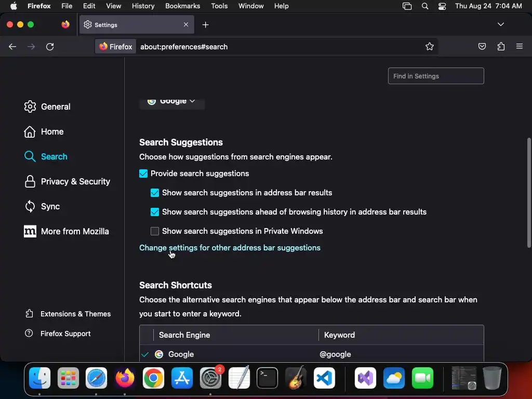Screen dimensions: 532x399
Task: Select the Google row in shortcuts table
Action: pos(312,354)
